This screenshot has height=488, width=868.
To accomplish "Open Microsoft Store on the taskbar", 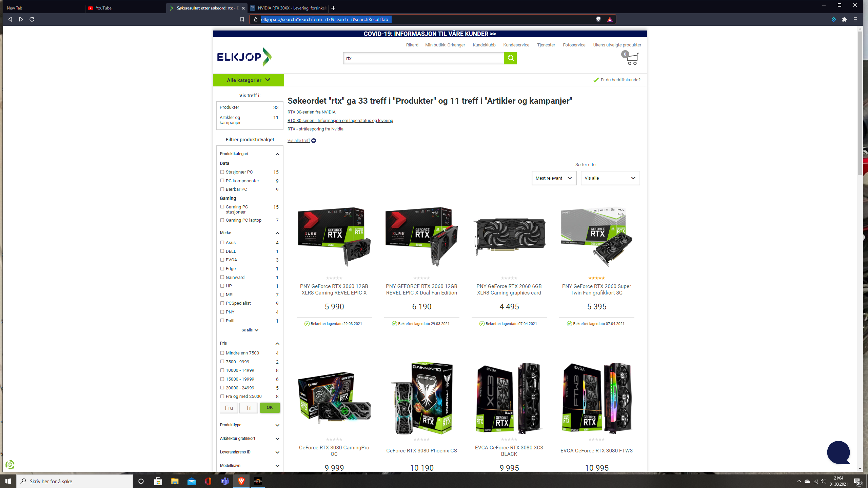I will pos(158,481).
